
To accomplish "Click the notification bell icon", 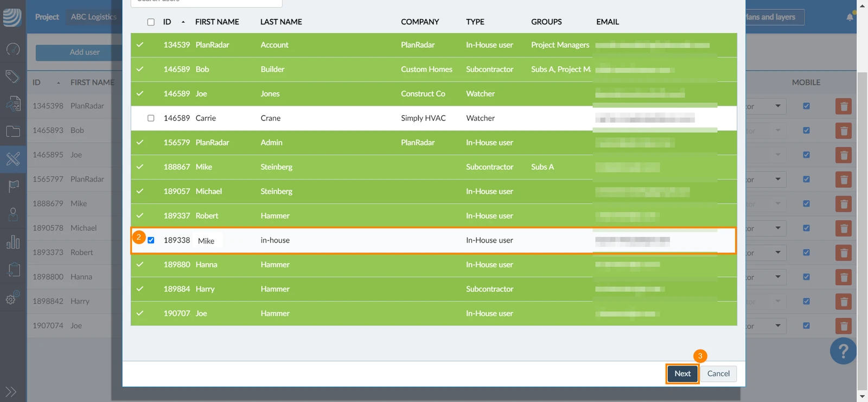I will pyautogui.click(x=850, y=17).
